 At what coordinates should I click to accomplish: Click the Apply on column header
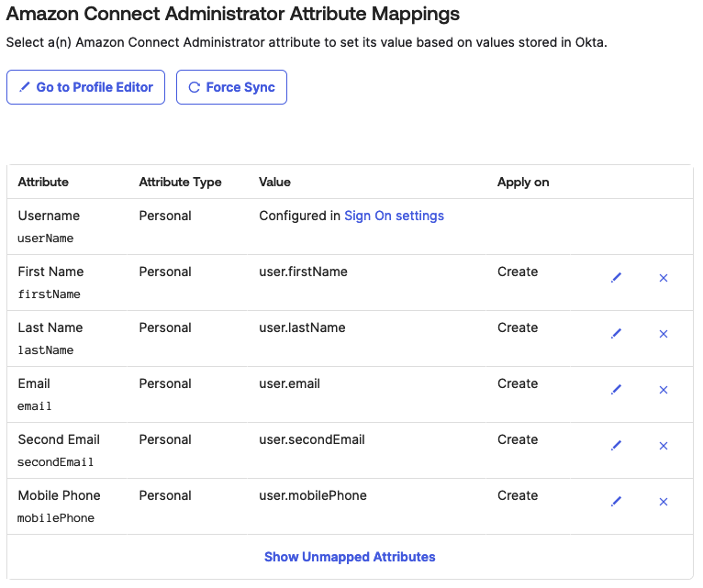click(x=523, y=182)
